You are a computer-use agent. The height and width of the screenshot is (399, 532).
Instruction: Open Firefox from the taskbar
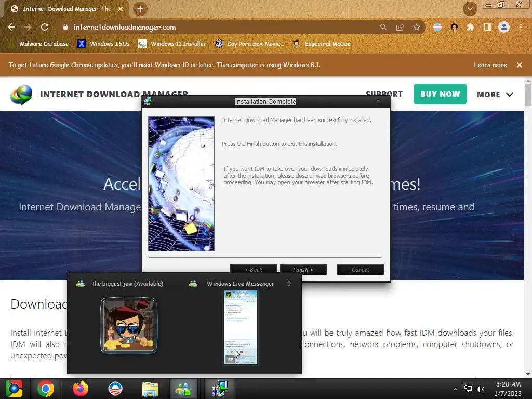pos(81,389)
